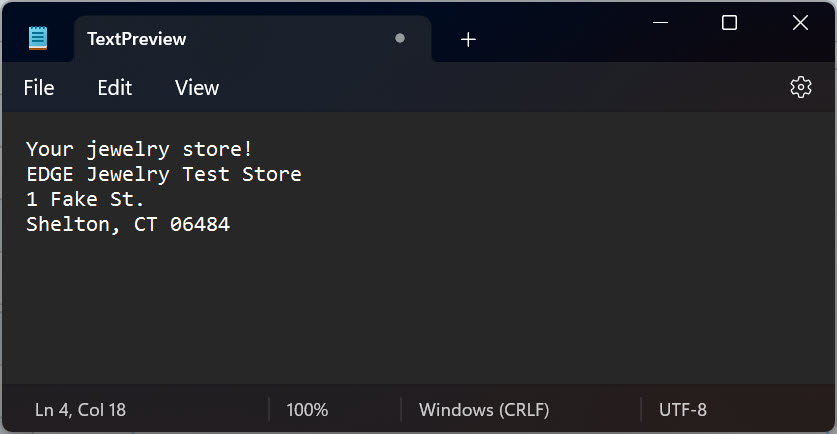Close the Notepad window

(800, 23)
